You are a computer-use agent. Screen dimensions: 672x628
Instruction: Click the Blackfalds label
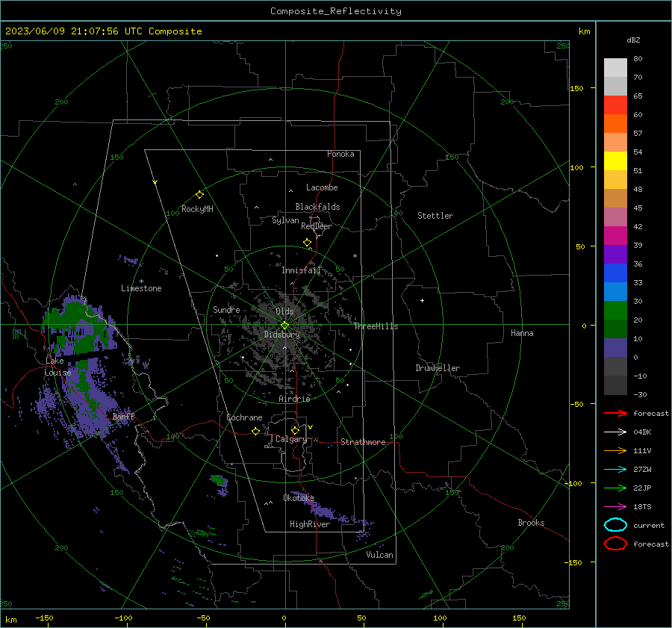(317, 207)
